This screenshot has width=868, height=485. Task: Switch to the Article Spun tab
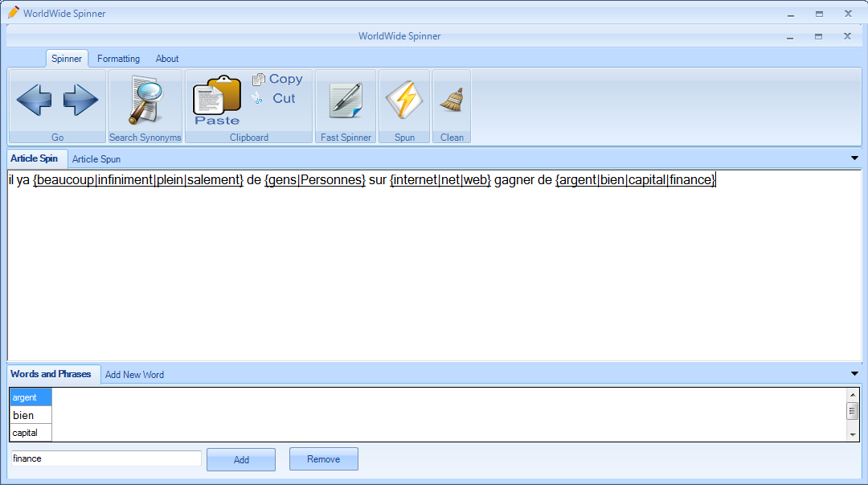pos(96,159)
